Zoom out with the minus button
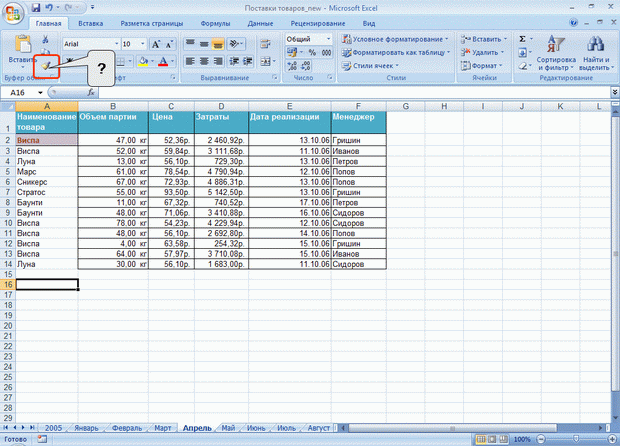The width and height of the screenshot is (620, 446). (541, 439)
